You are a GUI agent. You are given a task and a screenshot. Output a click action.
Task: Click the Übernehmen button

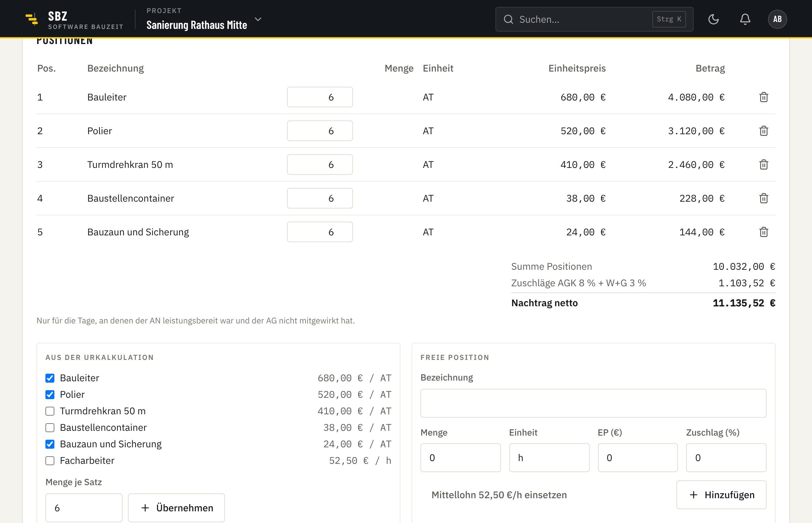pos(177,508)
